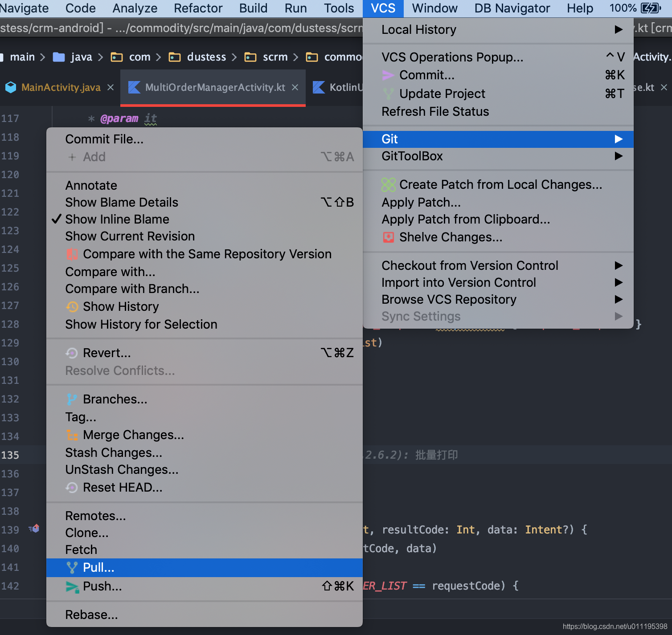
Task: Click the Revert icon
Action: coord(72,353)
